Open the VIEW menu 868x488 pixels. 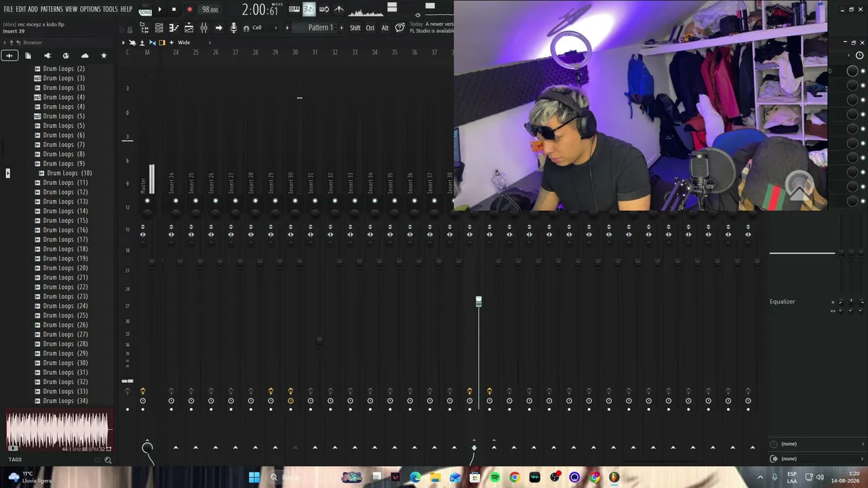tap(71, 9)
